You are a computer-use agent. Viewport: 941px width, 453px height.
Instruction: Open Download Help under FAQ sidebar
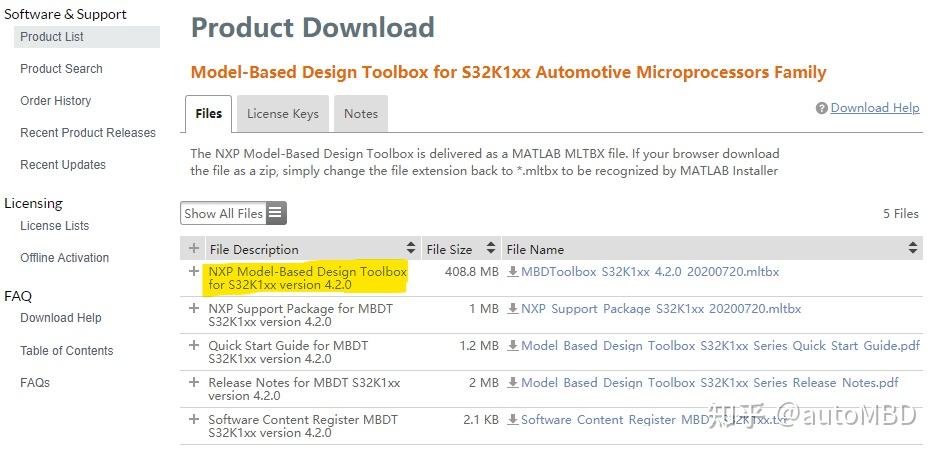(x=61, y=318)
